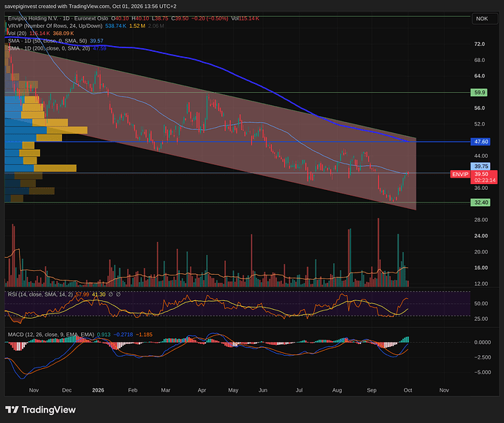Click the Mar label on time axis

click(x=166, y=390)
